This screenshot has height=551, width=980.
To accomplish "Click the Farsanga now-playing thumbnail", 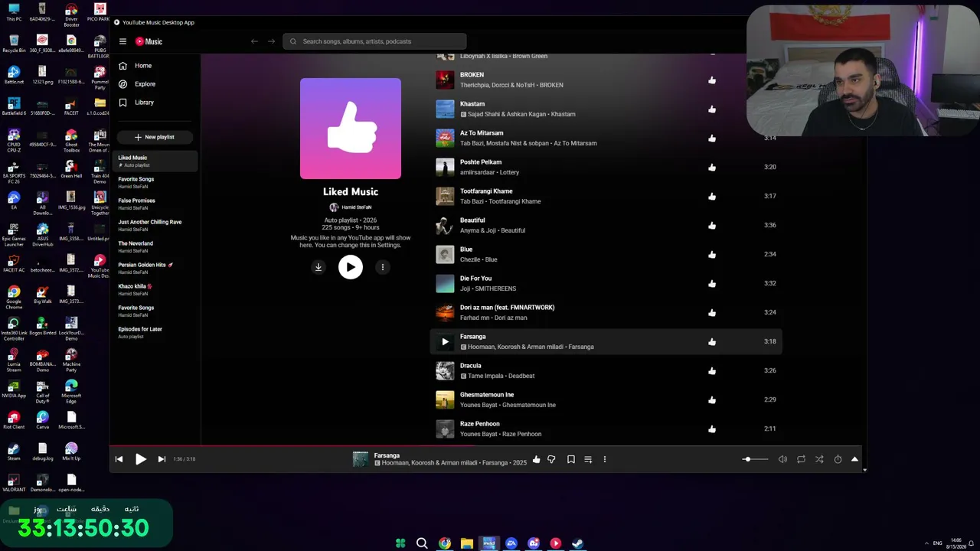I will [x=361, y=459].
